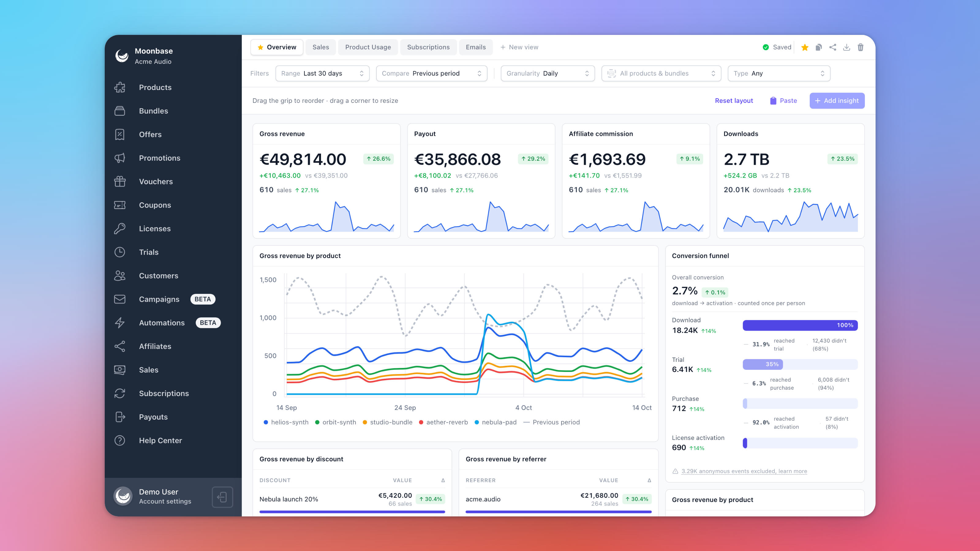This screenshot has height=551, width=980.
Task: Open anonymous events excluded learn more link
Action: tap(744, 471)
